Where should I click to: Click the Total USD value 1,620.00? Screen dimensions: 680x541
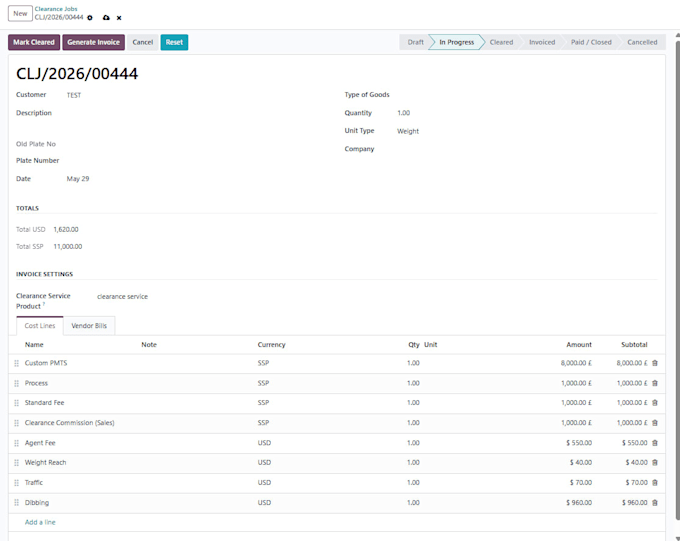[x=66, y=230]
